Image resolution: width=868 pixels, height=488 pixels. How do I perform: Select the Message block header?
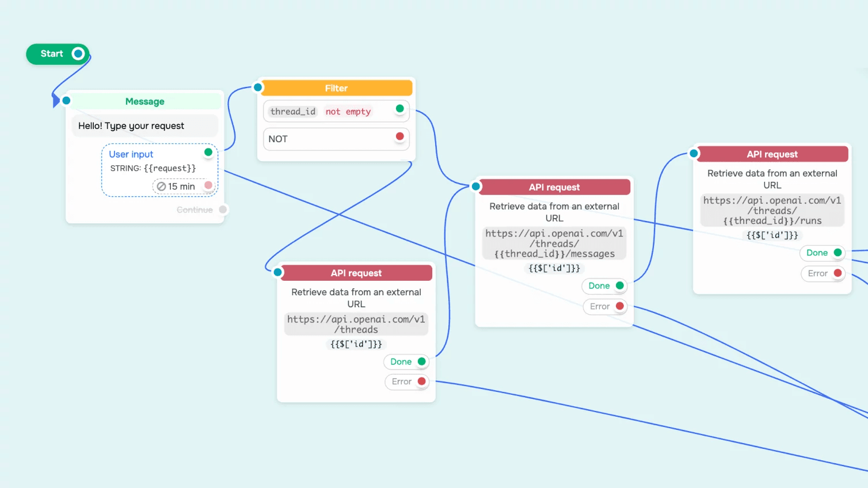click(x=144, y=101)
